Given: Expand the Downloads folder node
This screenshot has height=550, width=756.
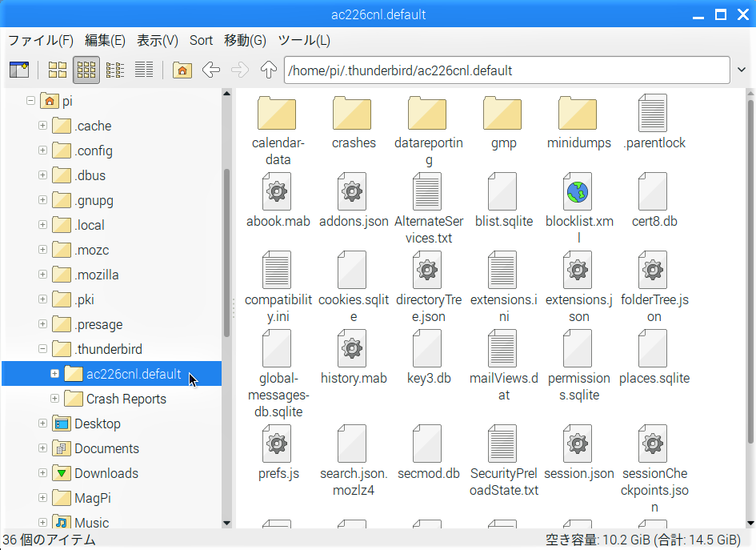Looking at the screenshot, I should point(42,472).
